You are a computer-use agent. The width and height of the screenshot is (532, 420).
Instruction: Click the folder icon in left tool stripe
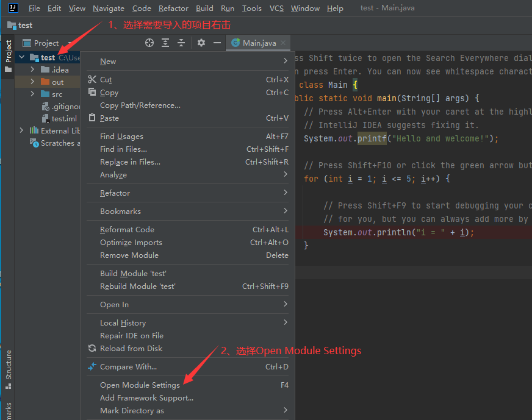pos(8,69)
